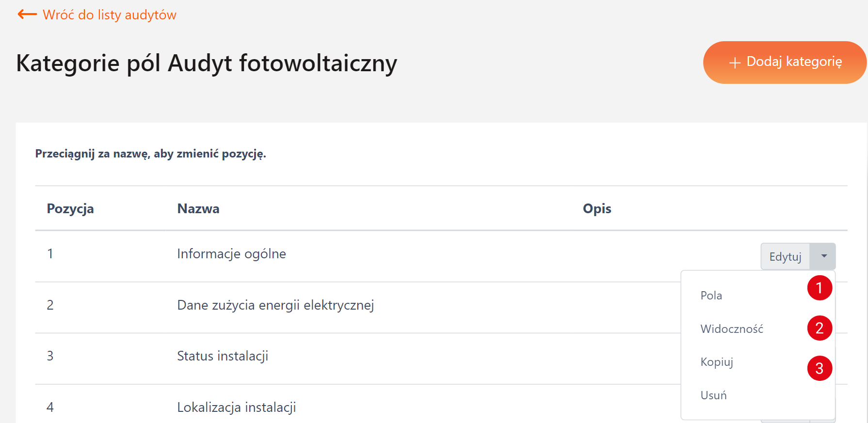The width and height of the screenshot is (868, 423).
Task: Select Kopiuj menu option
Action: (x=717, y=362)
